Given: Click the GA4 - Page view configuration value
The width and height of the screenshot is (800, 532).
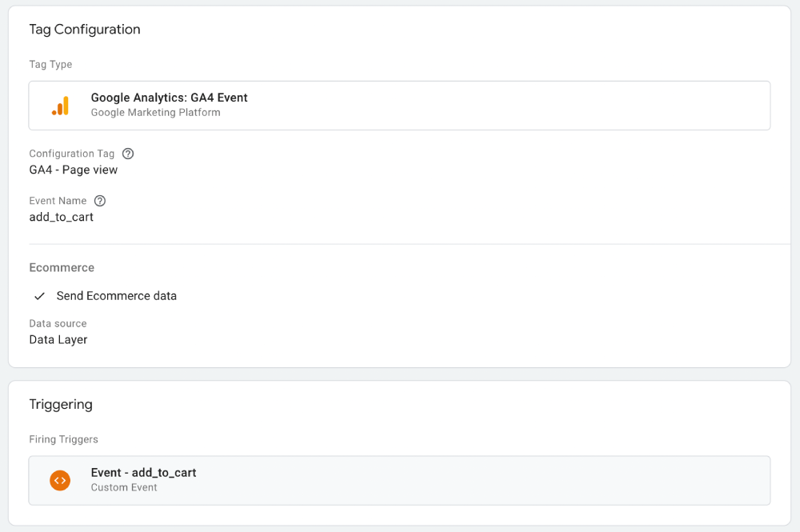Looking at the screenshot, I should coord(74,170).
